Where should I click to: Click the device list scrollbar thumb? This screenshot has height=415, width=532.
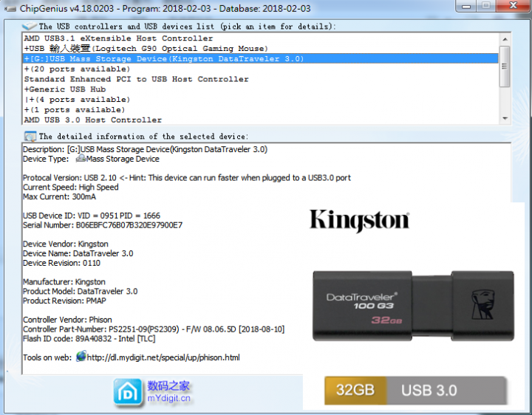[x=505, y=66]
